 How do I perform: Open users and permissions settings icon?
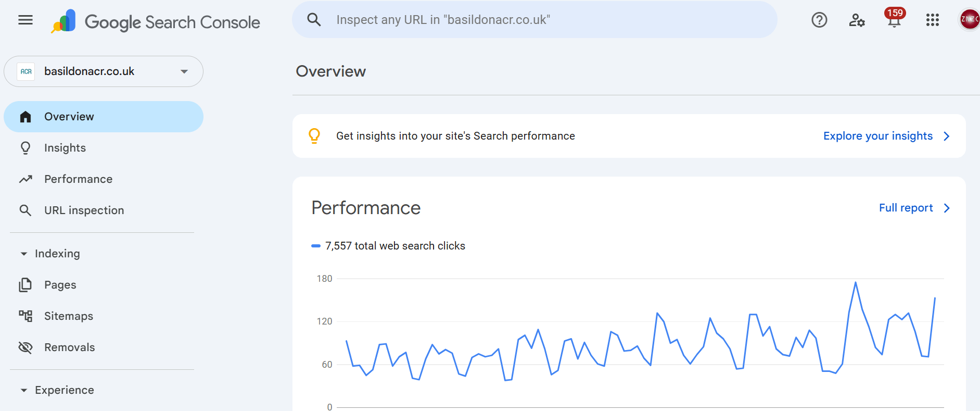click(x=857, y=20)
